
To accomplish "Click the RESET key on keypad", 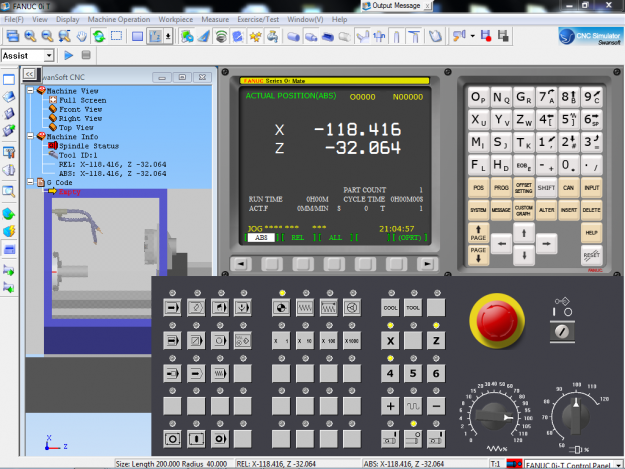I will (x=592, y=255).
